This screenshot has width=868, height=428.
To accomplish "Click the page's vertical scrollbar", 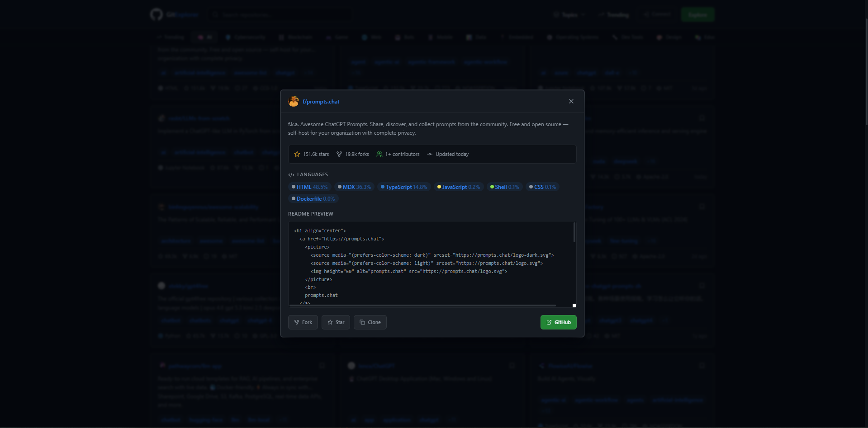I will 866,72.
